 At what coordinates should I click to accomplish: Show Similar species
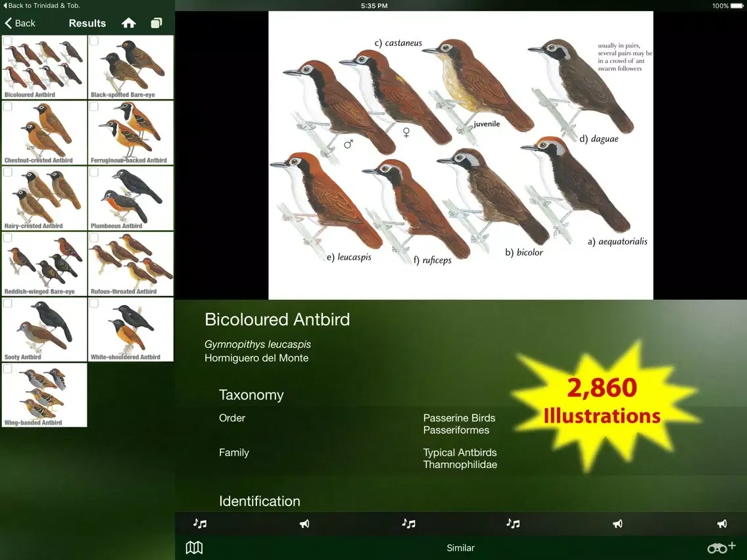460,548
